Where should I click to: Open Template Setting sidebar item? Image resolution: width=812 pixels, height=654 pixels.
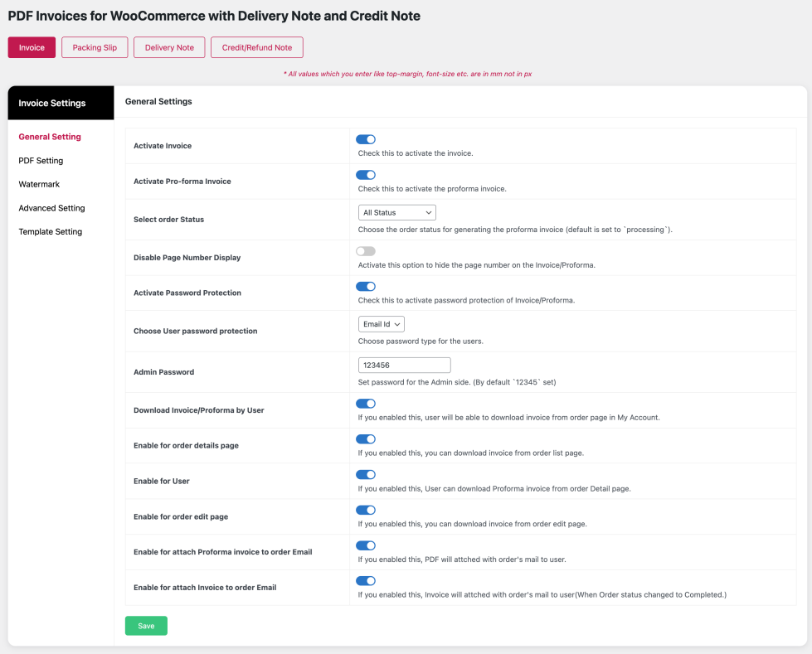click(51, 232)
